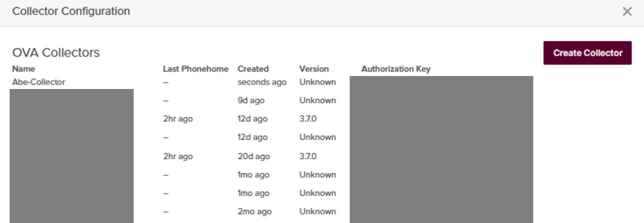Select the Abe-Collector name entry

[39, 82]
